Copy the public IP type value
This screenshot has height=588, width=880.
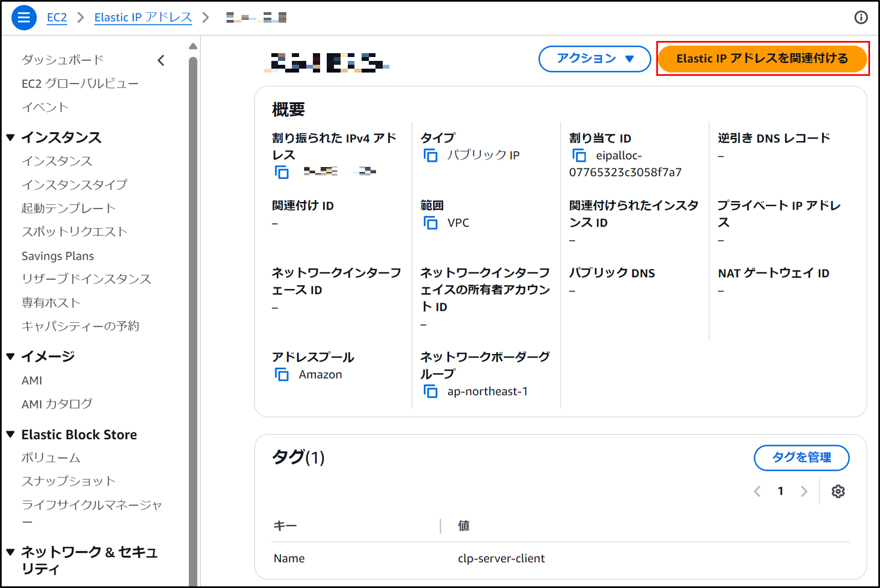pos(430,156)
